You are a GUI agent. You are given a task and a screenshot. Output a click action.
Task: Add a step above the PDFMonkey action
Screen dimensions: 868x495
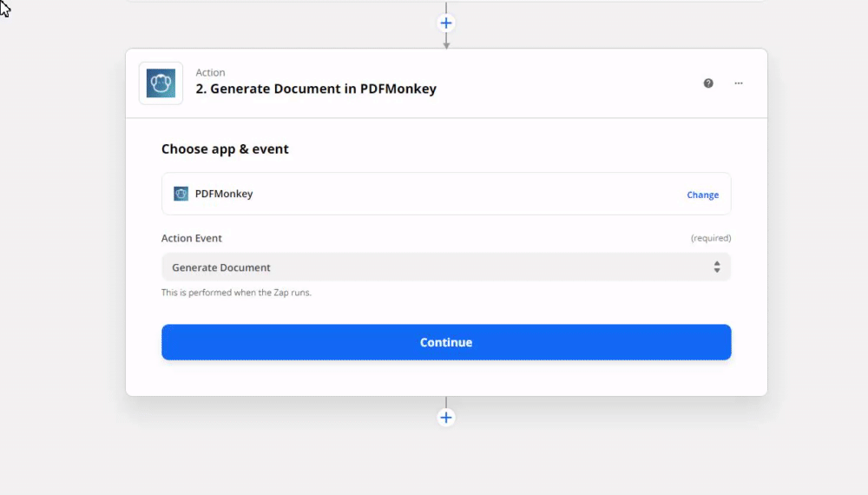[445, 23]
